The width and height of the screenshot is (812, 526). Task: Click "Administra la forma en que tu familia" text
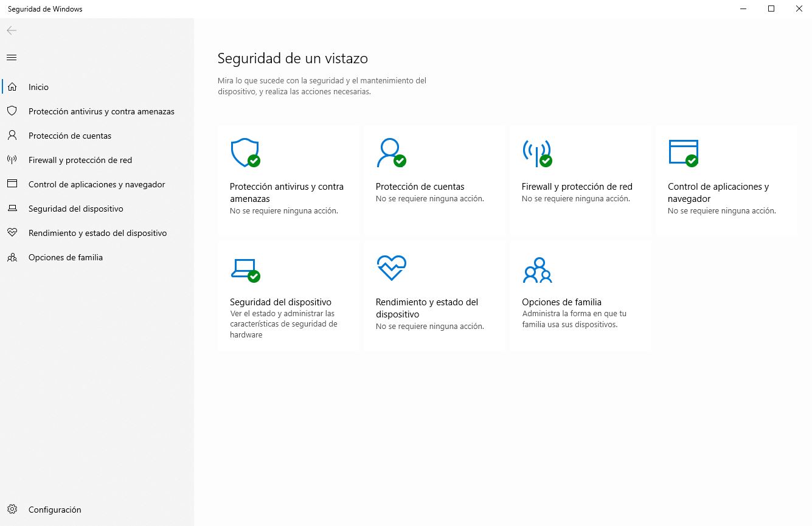point(574,319)
